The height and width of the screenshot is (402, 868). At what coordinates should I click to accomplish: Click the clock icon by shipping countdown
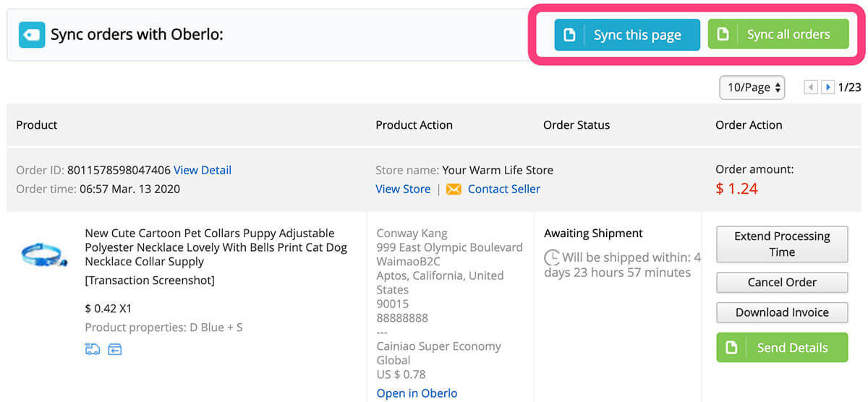point(552,257)
